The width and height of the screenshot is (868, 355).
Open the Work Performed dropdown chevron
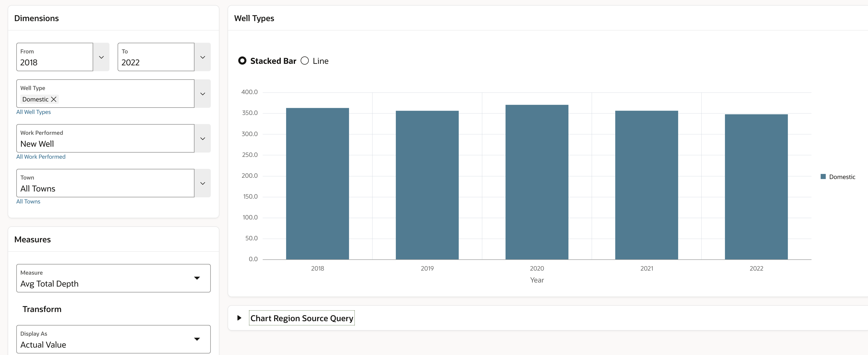pyautogui.click(x=203, y=138)
